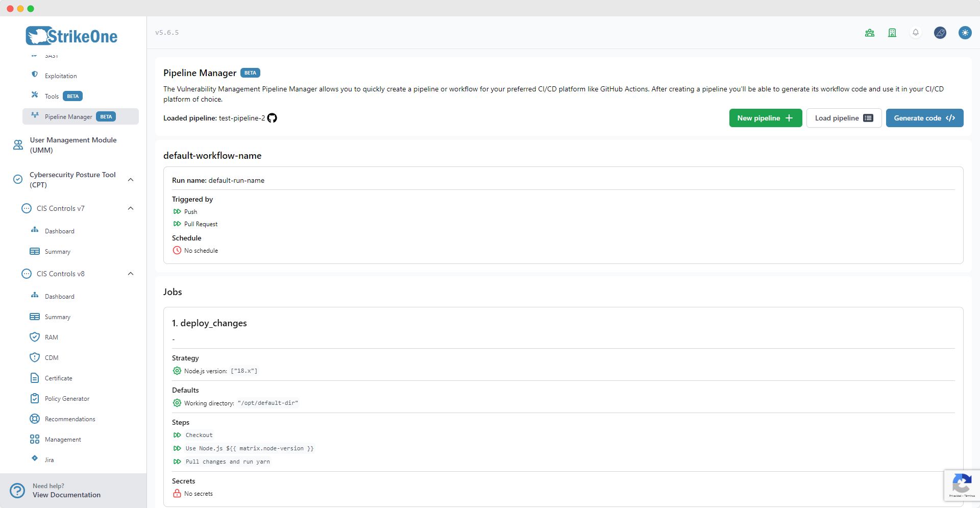
Task: Click the Jira diamond icon in sidebar
Action: [34, 458]
